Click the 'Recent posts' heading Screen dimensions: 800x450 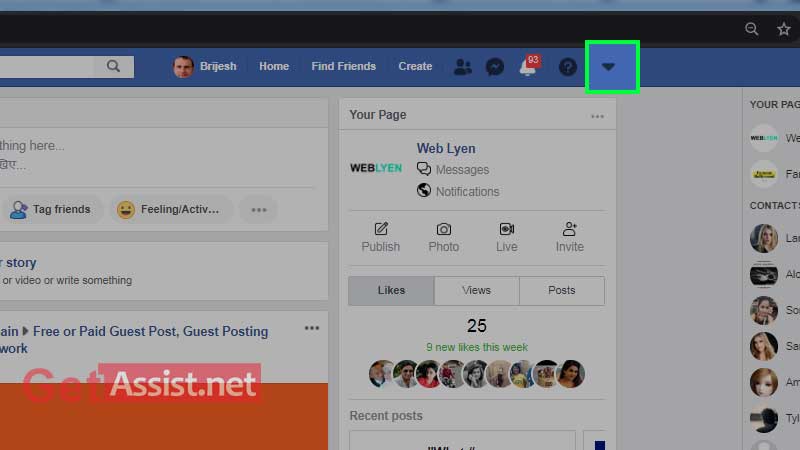[x=386, y=416]
